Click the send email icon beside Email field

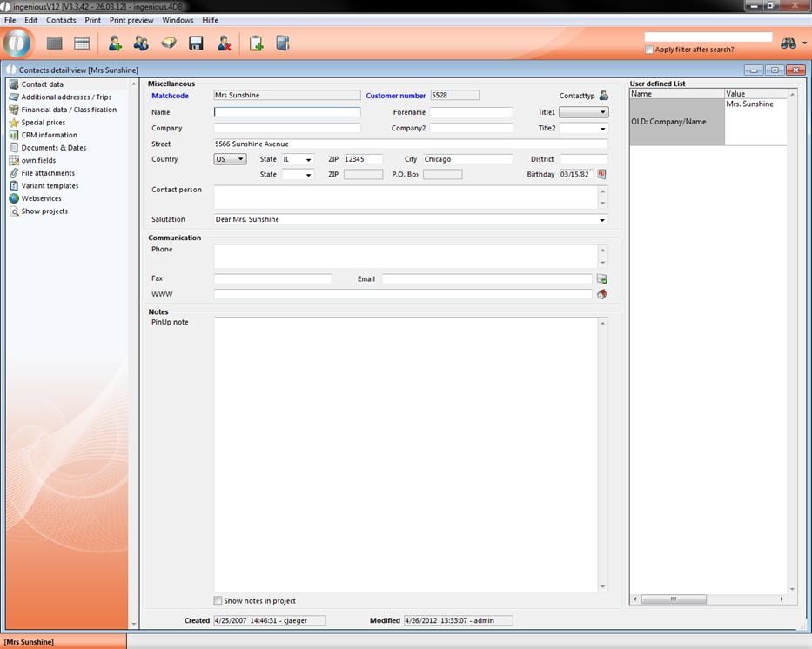pos(601,279)
